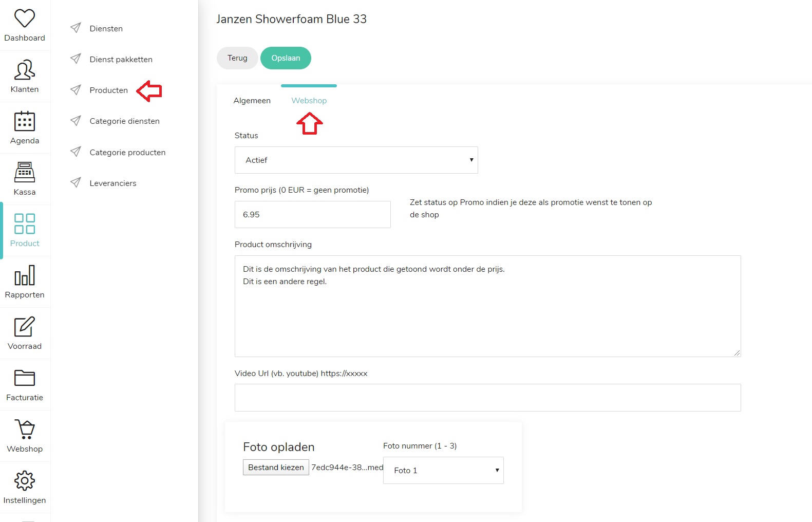
Task: Open the Foto nummer dropdown showing Foto 1
Action: 443,471
